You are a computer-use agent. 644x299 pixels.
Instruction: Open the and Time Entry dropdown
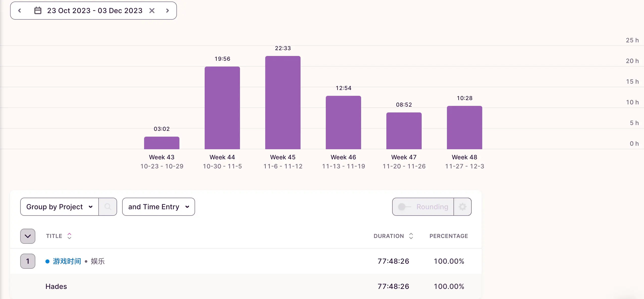[158, 207]
